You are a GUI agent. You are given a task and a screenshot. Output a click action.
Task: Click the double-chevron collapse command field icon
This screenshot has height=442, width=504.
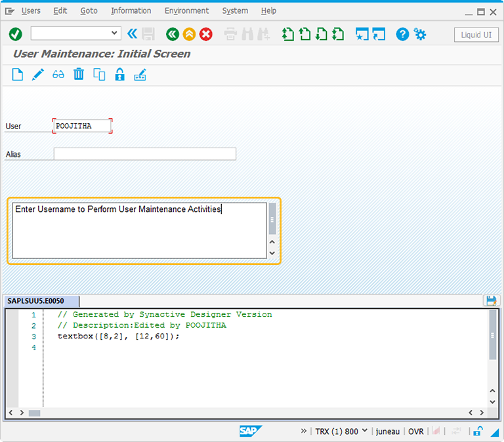point(132,33)
